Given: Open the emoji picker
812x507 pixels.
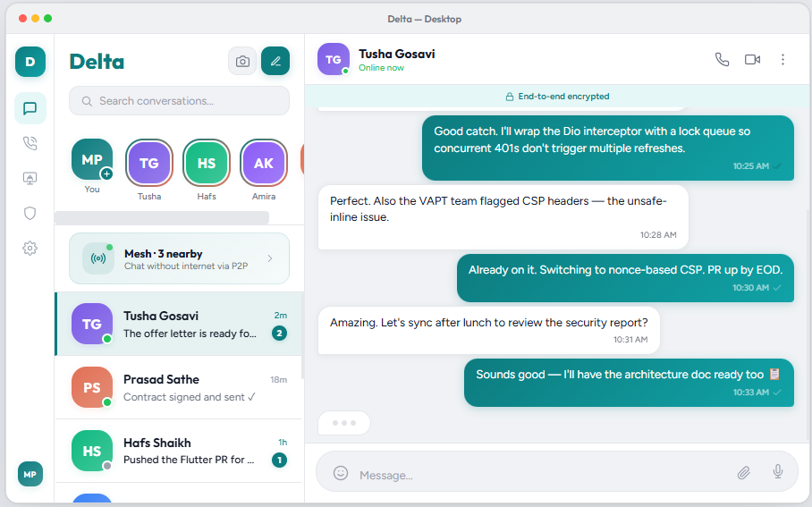Looking at the screenshot, I should click(340, 472).
